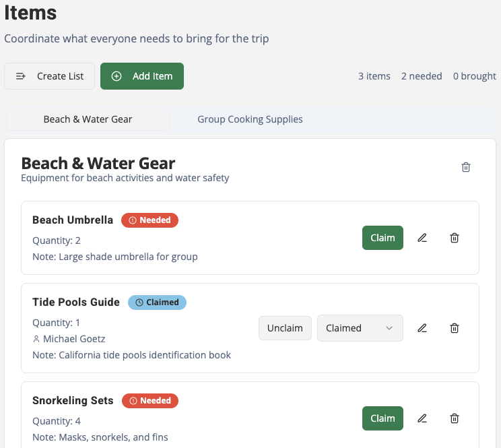Select the Tide Pools Guide title
501x448 pixels.
76,302
